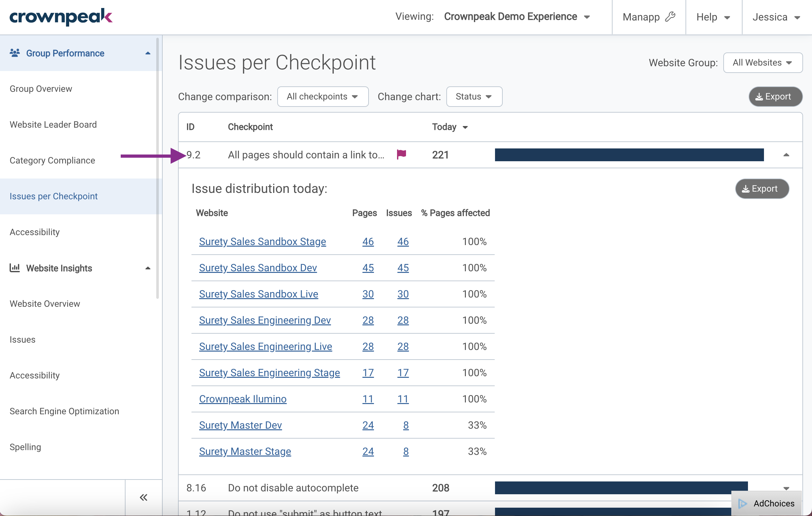
Task: Collapse the 9.2 checkpoint row
Action: 786,155
